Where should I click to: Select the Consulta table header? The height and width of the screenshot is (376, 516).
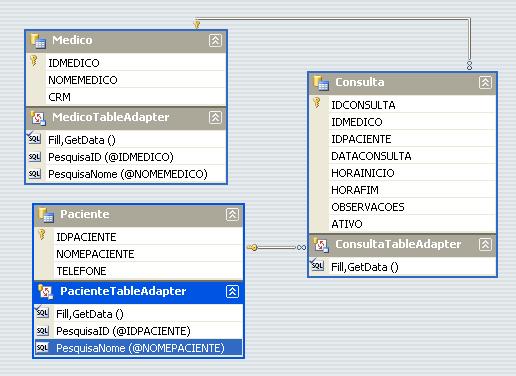(403, 84)
